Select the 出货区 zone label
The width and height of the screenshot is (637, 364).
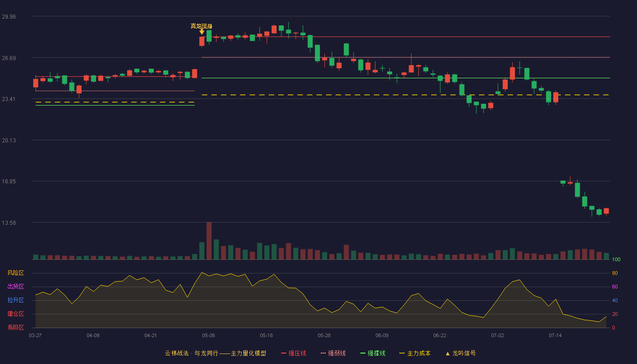(15, 287)
